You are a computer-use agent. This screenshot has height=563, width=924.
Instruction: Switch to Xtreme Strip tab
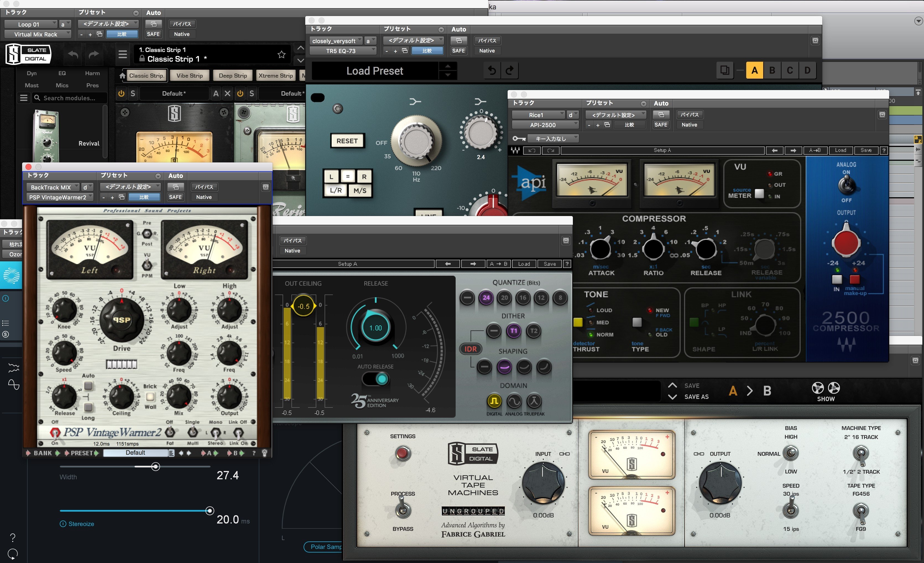pos(276,76)
